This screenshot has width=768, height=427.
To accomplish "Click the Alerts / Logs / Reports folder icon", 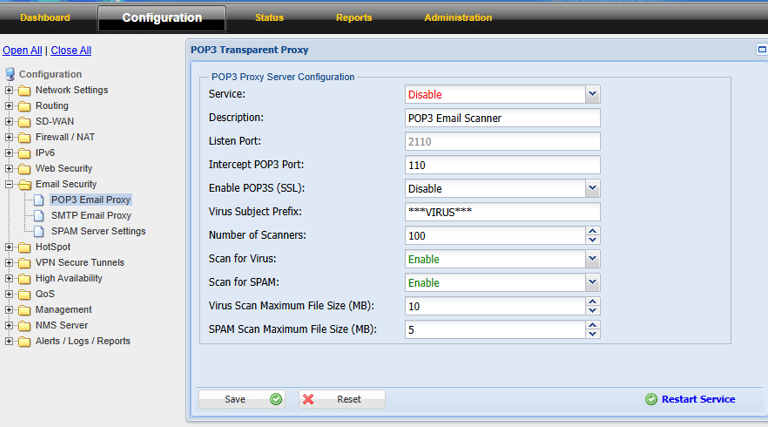I will (x=24, y=341).
